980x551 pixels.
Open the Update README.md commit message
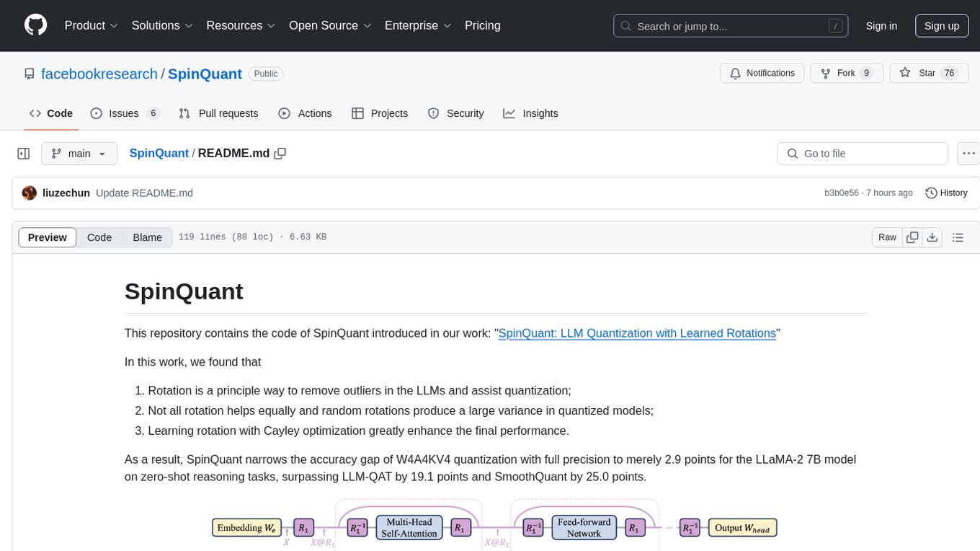coord(144,193)
